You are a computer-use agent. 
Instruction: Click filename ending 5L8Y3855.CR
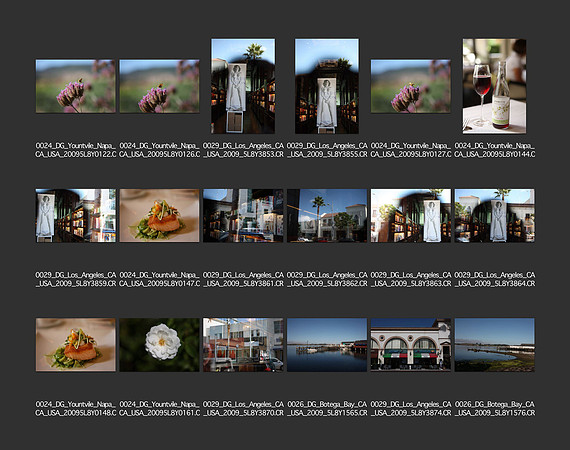pyautogui.click(x=327, y=150)
